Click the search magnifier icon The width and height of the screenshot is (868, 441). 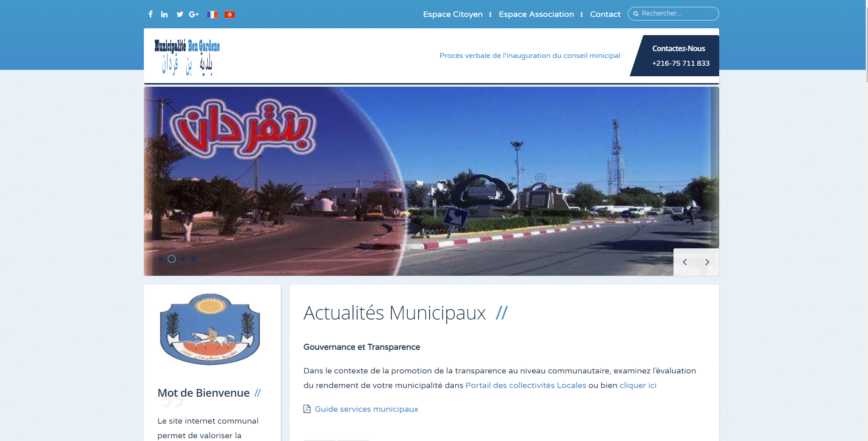coord(636,14)
